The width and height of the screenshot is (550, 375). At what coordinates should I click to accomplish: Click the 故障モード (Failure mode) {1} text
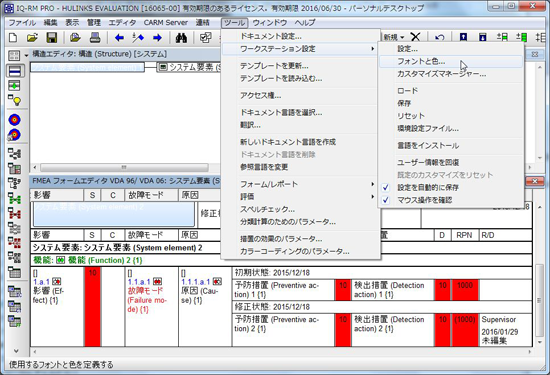click(147, 300)
